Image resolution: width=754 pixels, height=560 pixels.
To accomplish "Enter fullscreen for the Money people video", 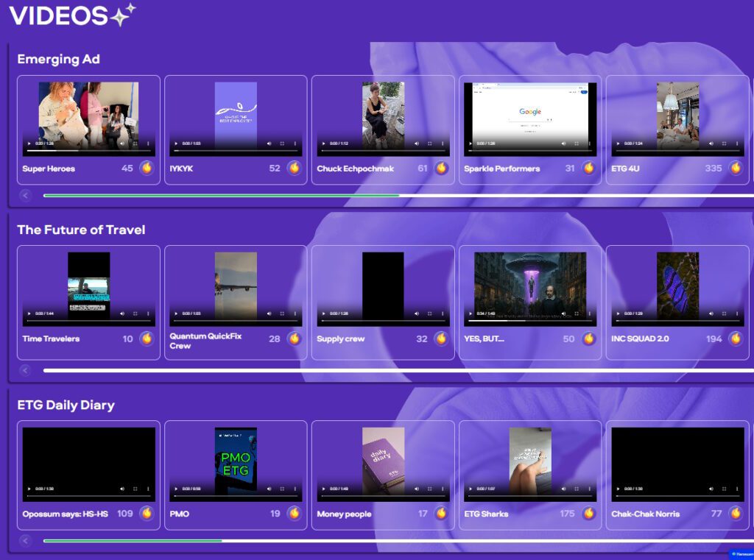I will pos(429,489).
